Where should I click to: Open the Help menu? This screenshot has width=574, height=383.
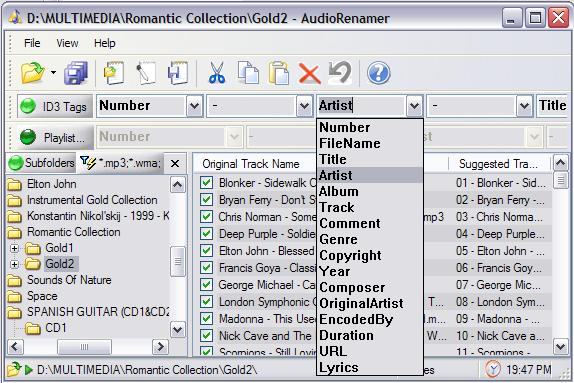(x=105, y=43)
